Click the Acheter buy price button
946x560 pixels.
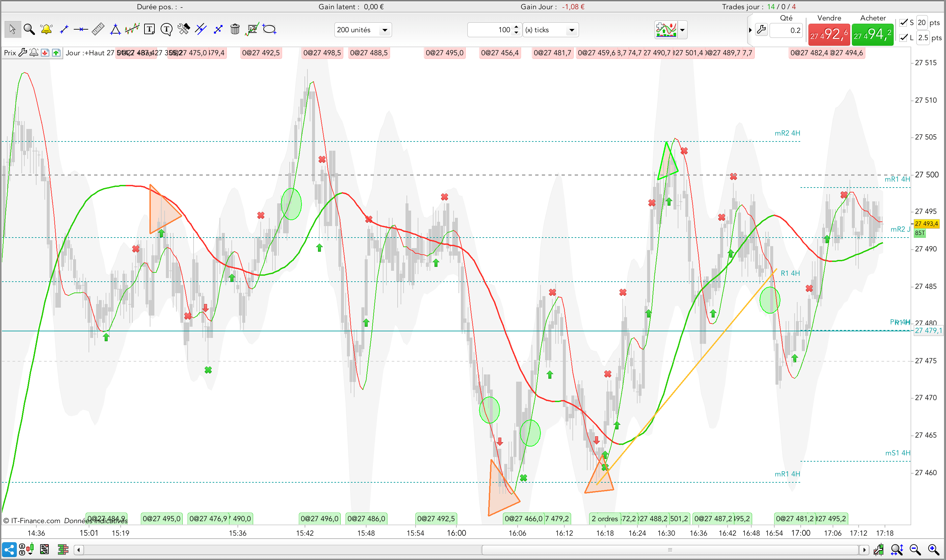coord(872,35)
